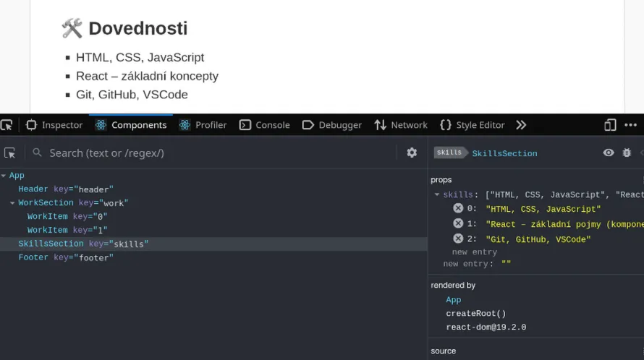The width and height of the screenshot is (644, 360).
Task: Delete skills entry 0 with its X icon
Action: (458, 209)
